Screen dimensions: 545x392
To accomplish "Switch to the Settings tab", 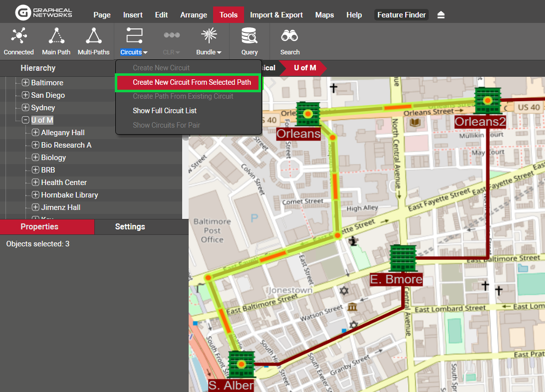I will pos(130,226).
